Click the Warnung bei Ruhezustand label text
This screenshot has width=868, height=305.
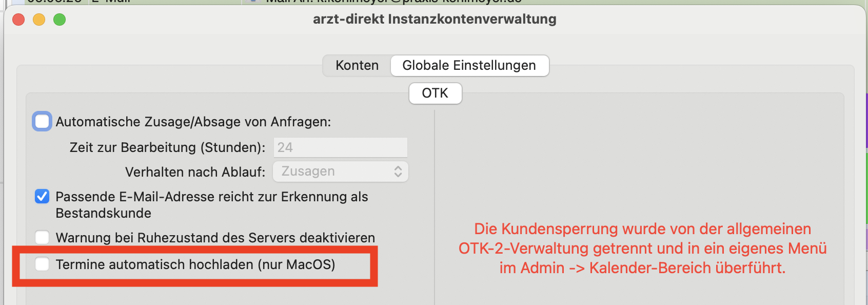point(215,238)
